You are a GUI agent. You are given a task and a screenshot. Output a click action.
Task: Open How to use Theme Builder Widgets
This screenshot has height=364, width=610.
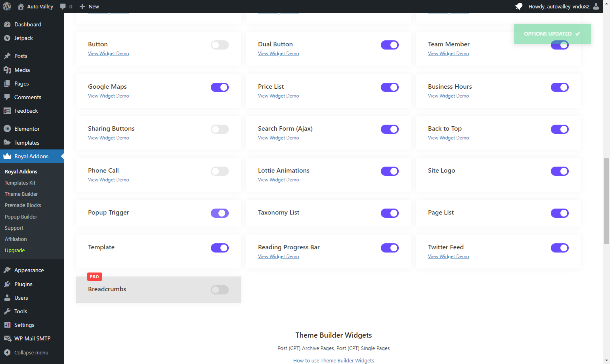(334, 360)
